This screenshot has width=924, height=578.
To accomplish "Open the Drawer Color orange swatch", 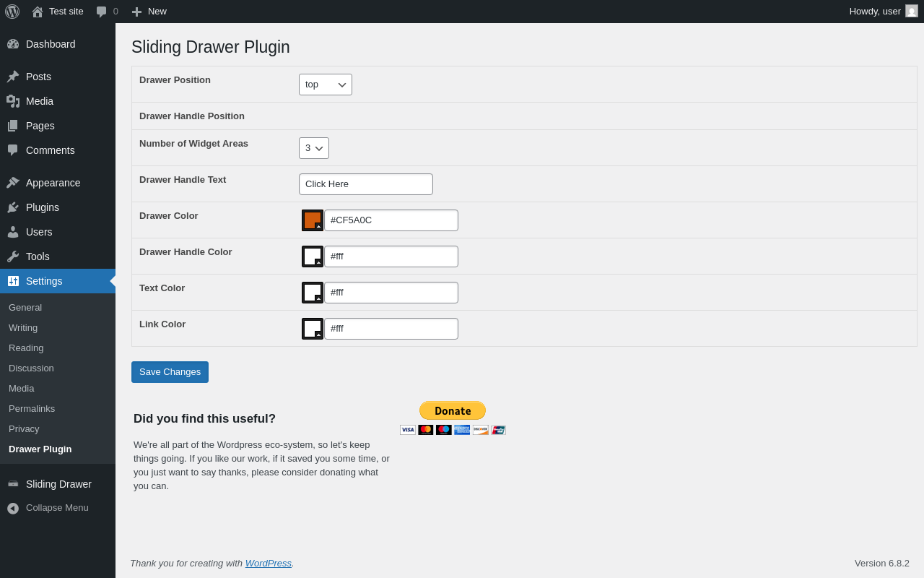I will tap(313, 220).
